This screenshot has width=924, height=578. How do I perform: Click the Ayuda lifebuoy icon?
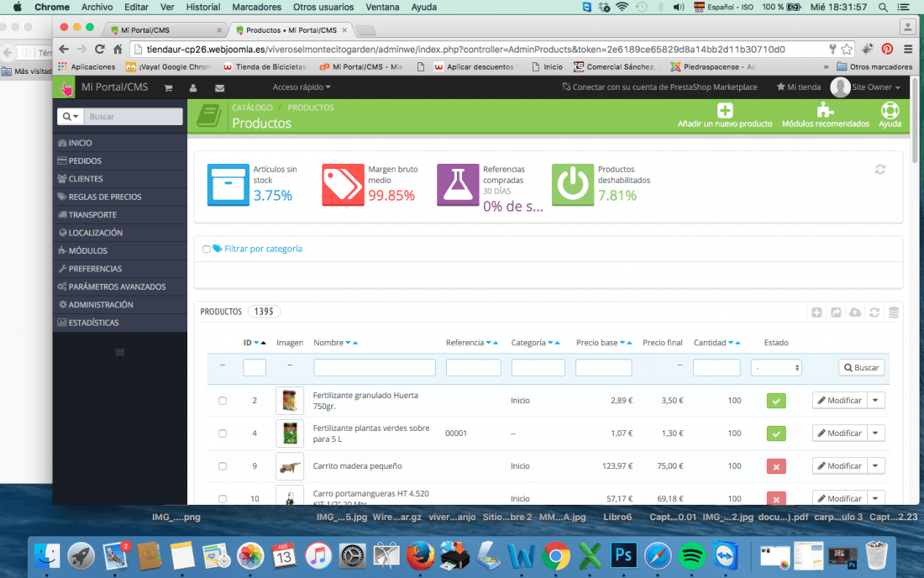point(890,110)
